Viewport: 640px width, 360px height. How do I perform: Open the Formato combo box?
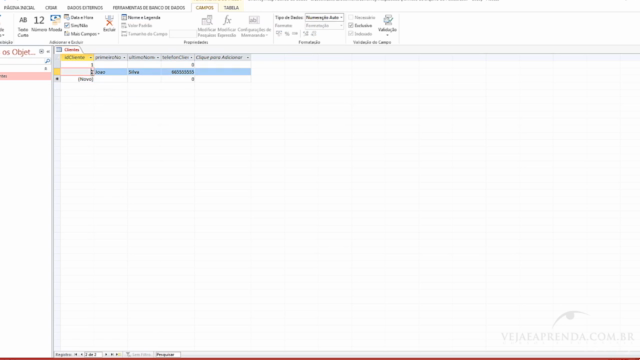(324, 26)
